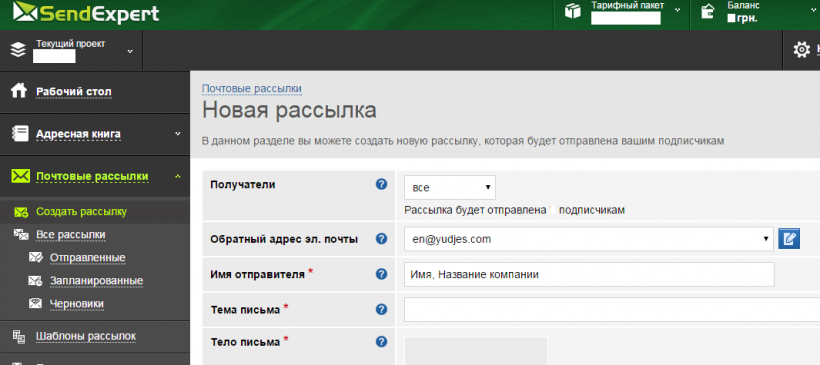Collapse the Почтовые рассылки sidebar section
Image resolution: width=820 pixels, height=365 pixels.
click(178, 176)
